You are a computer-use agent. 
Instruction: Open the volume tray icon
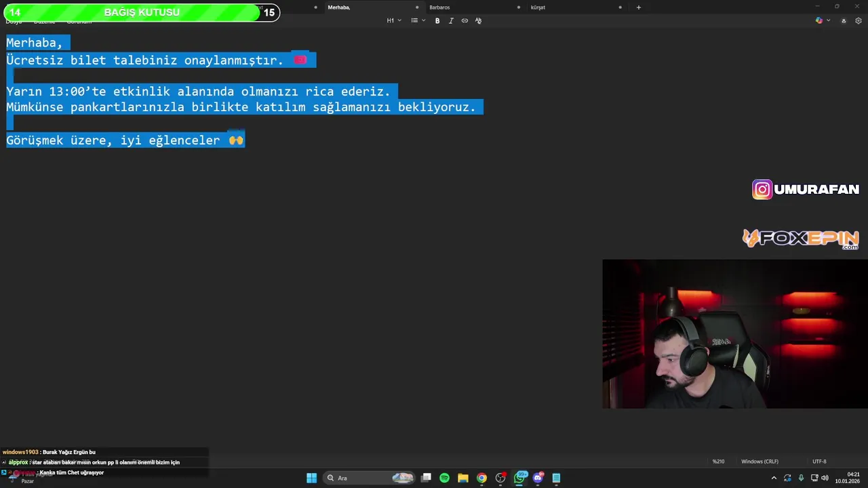[x=825, y=478]
